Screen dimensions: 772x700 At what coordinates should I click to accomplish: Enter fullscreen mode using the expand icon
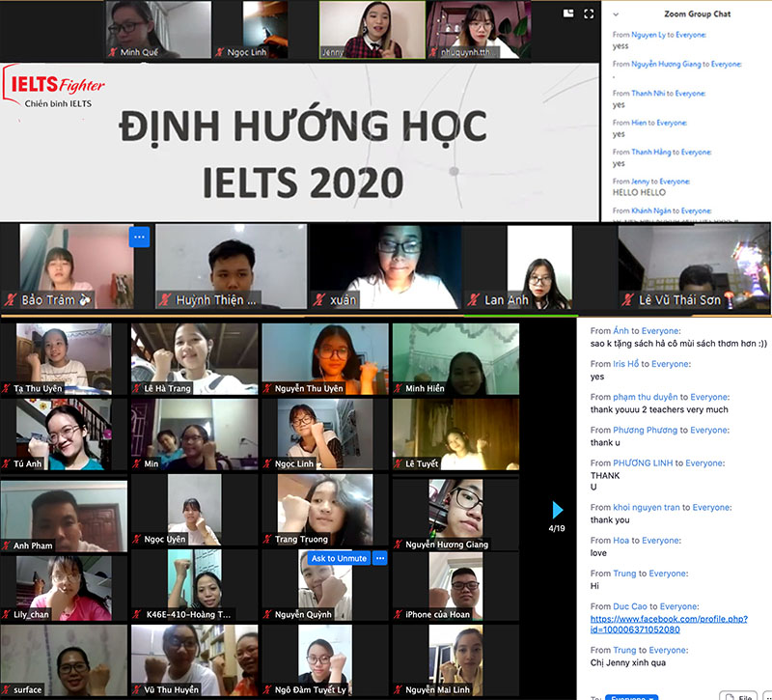(x=590, y=12)
